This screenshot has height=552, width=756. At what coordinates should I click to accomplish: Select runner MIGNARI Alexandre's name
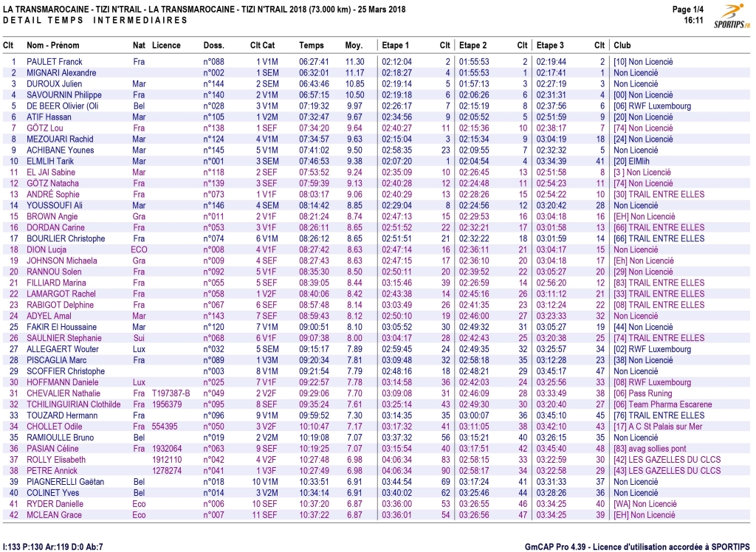[x=61, y=73]
